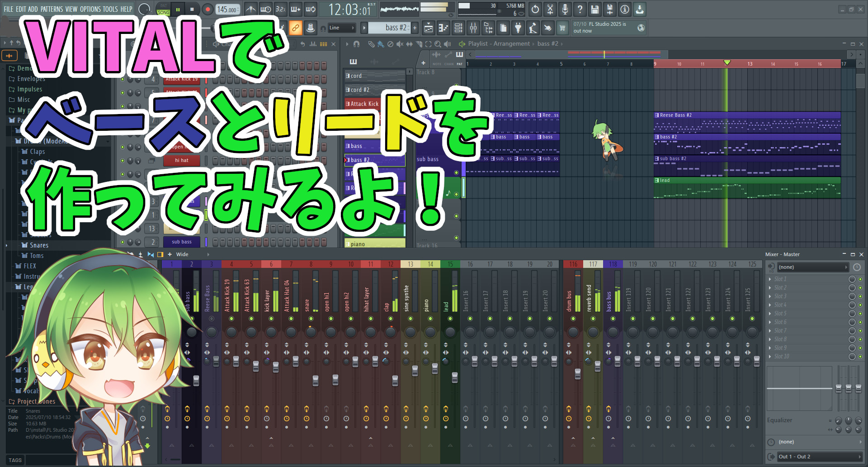The width and height of the screenshot is (868, 467).
Task: Select playlist zoom magnifier tool
Action: (x=438, y=44)
